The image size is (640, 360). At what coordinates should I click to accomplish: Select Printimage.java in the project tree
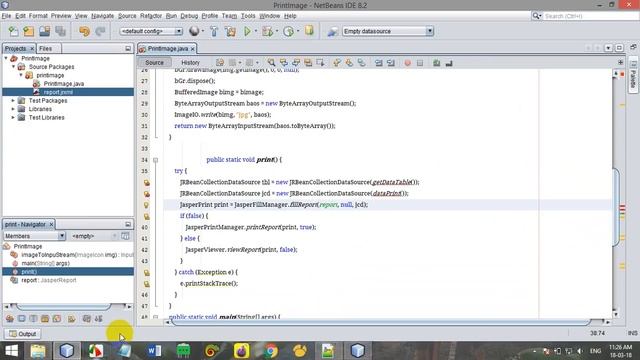coord(64,84)
